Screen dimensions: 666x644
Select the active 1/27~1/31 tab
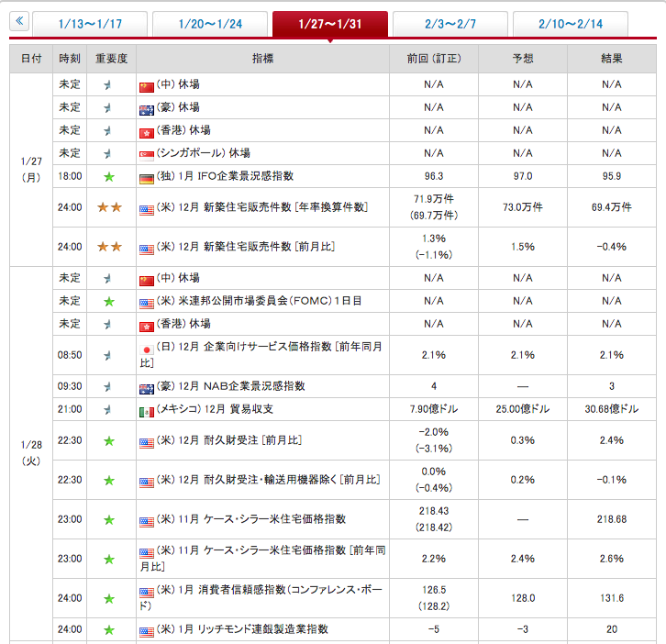coord(330,24)
